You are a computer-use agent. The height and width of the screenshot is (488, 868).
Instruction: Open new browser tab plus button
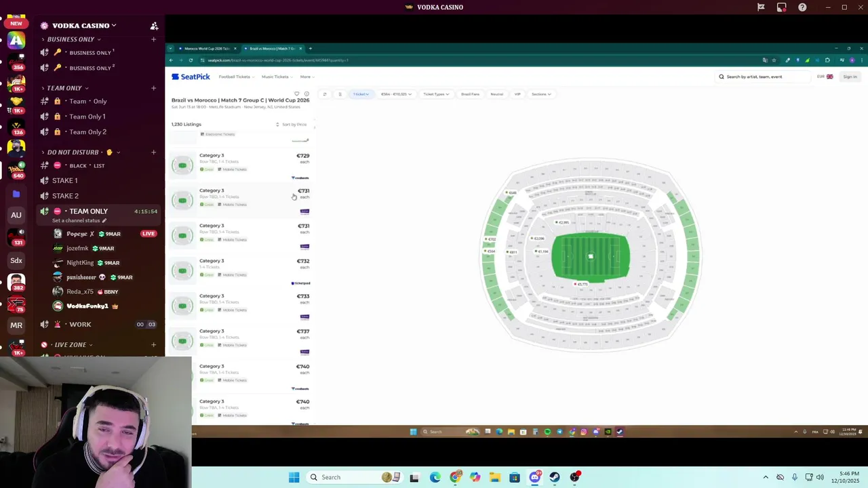pos(310,49)
